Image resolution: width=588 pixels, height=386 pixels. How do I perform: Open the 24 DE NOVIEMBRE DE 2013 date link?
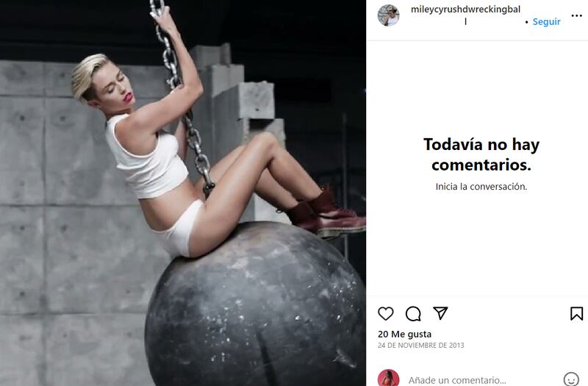[420, 346]
